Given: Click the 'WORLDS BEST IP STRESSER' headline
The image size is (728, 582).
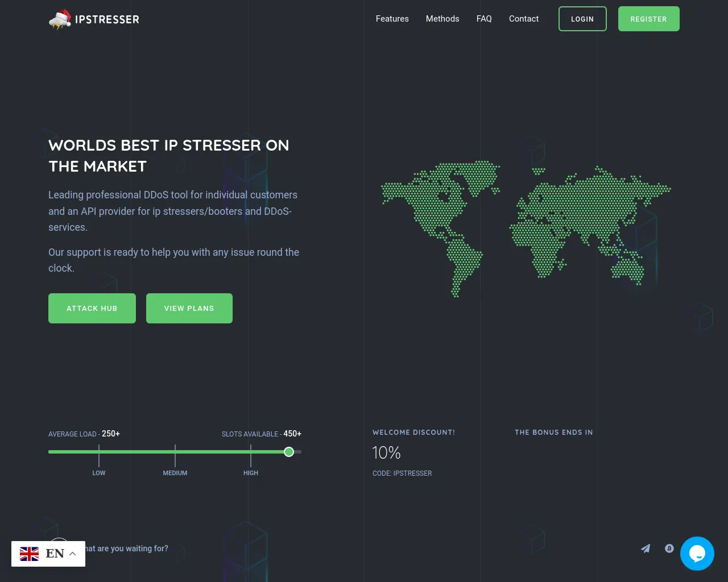Looking at the screenshot, I should pos(169,156).
